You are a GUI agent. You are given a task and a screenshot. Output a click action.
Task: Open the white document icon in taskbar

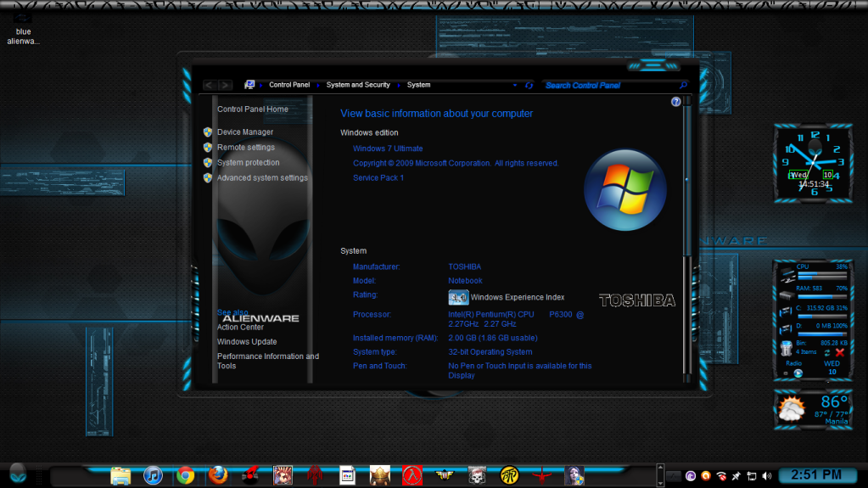tap(347, 476)
